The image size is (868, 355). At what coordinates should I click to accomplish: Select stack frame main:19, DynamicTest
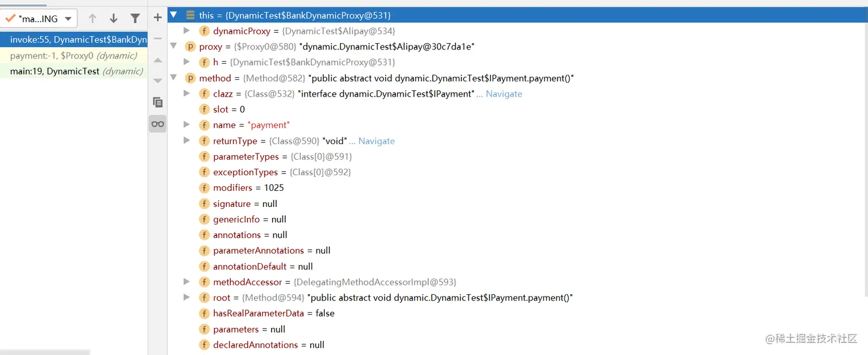(x=74, y=71)
